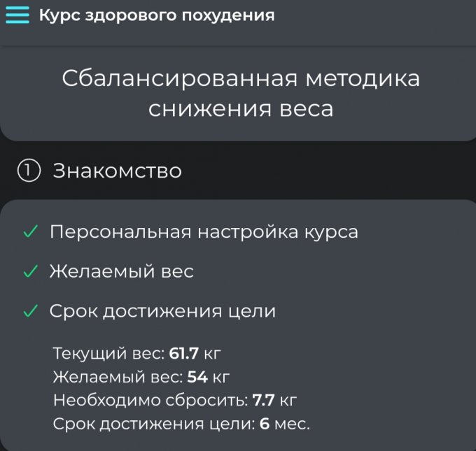Select the 'Срок достижения цели:' summary label
The width and height of the screenshot is (476, 451).
tap(153, 424)
